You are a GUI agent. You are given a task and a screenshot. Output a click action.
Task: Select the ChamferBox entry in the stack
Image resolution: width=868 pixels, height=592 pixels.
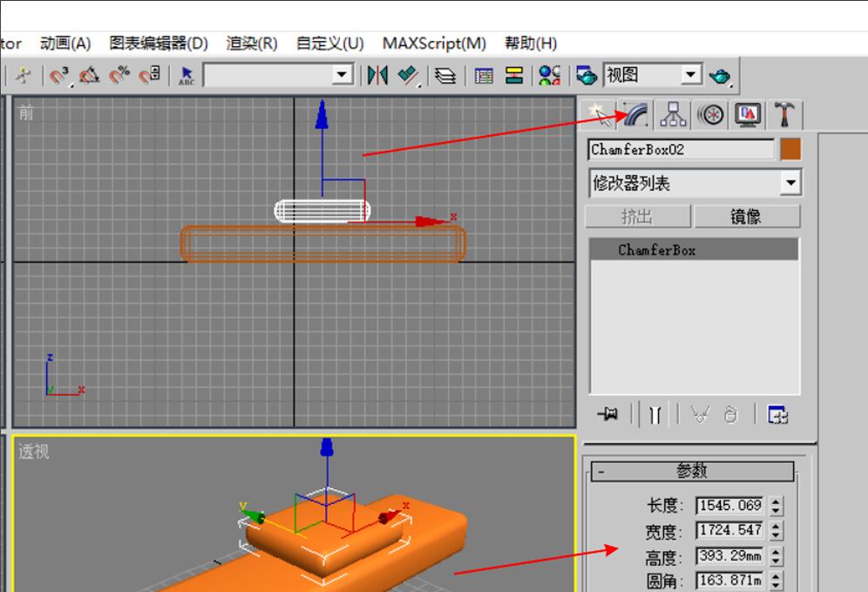(693, 249)
